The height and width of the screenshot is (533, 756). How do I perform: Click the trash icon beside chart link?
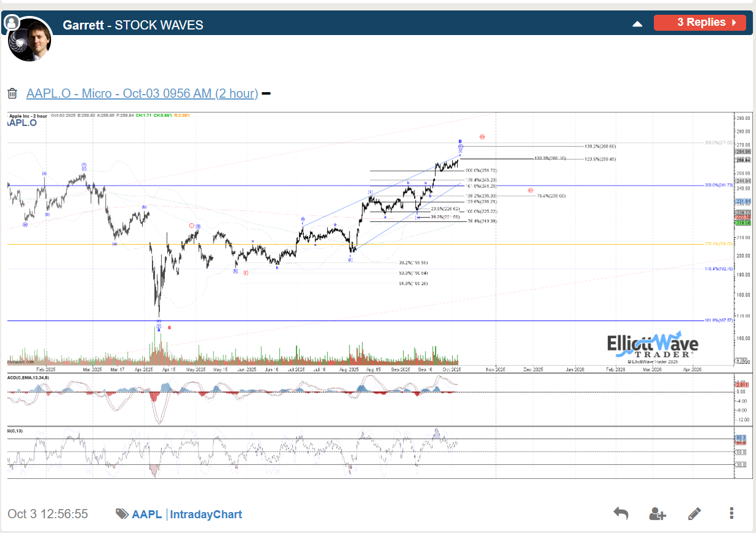[x=12, y=93]
